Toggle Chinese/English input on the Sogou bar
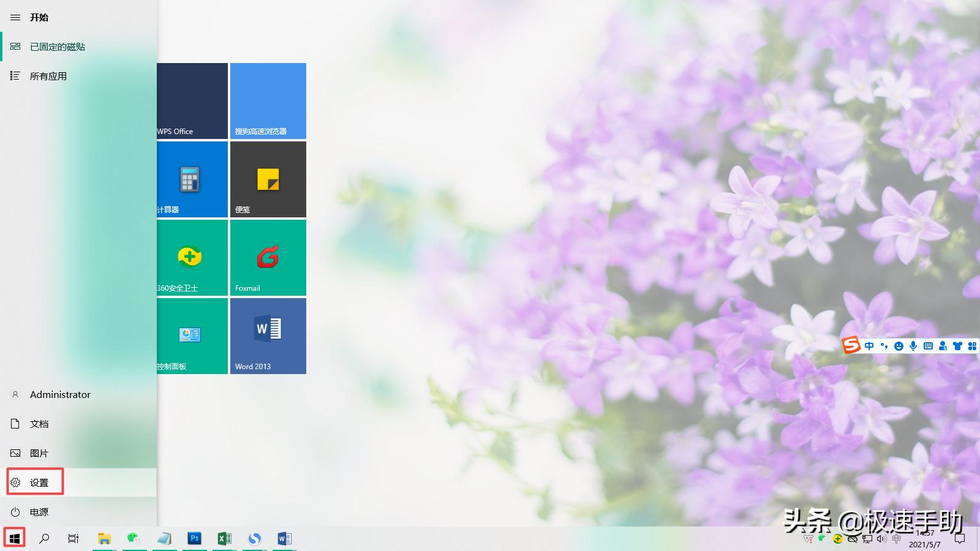980x551 pixels. click(x=869, y=346)
